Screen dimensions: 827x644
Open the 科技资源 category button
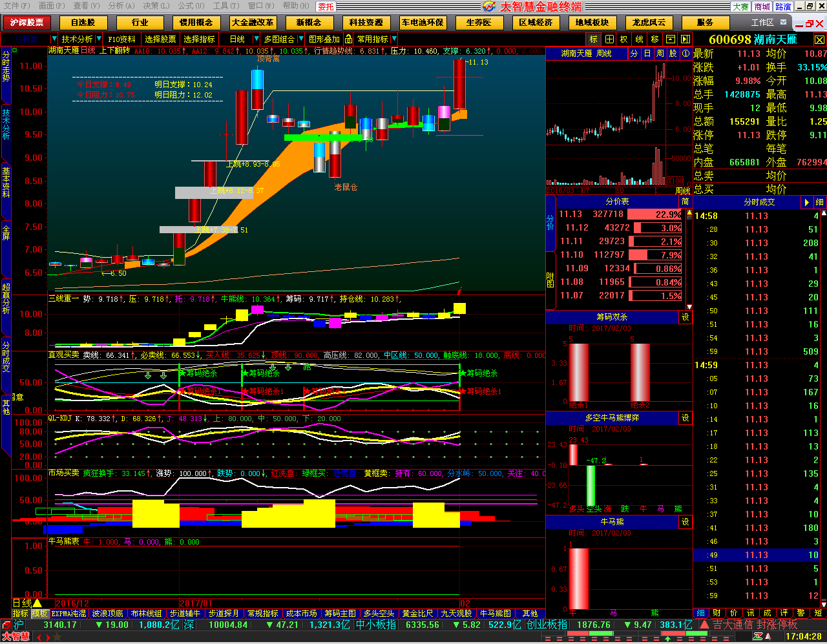(x=366, y=22)
